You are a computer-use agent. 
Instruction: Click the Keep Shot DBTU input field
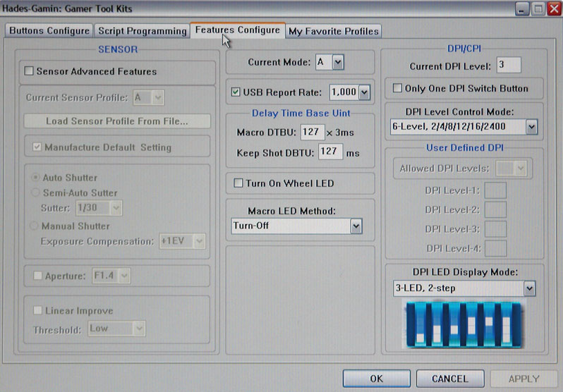[x=330, y=152]
